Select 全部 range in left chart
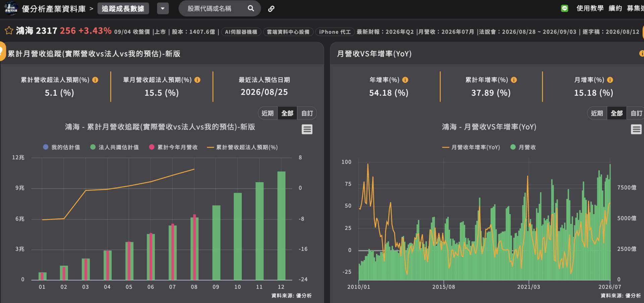Image resolution: width=644 pixels, height=303 pixels. pyautogui.click(x=287, y=113)
